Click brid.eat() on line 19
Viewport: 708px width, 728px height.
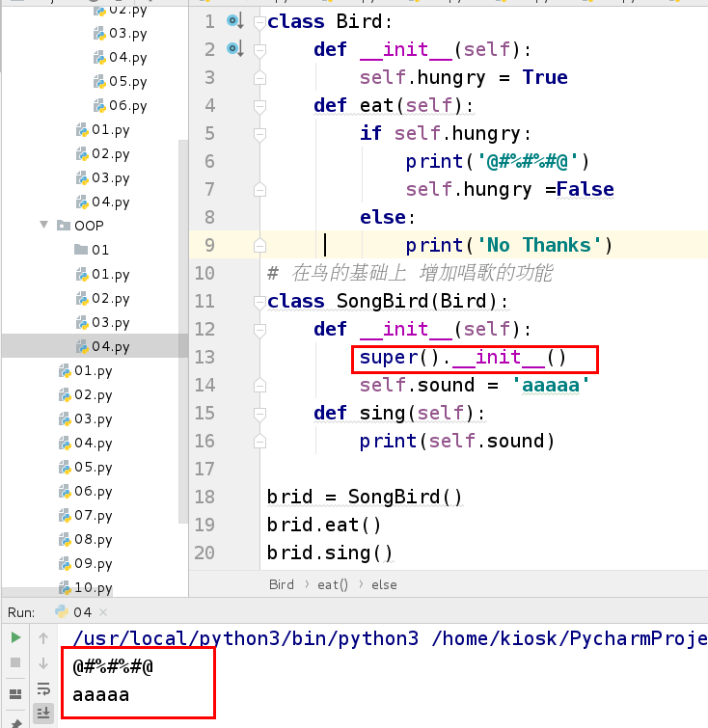click(324, 526)
